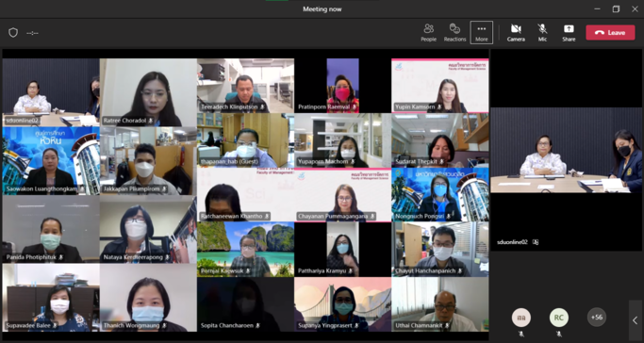Open the More options menu

point(482,32)
